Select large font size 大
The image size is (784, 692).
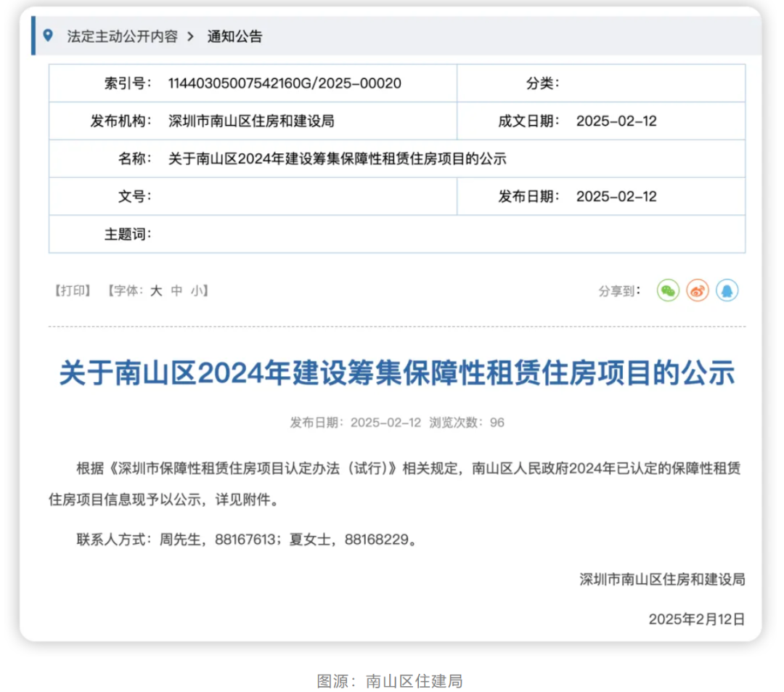pyautogui.click(x=155, y=290)
